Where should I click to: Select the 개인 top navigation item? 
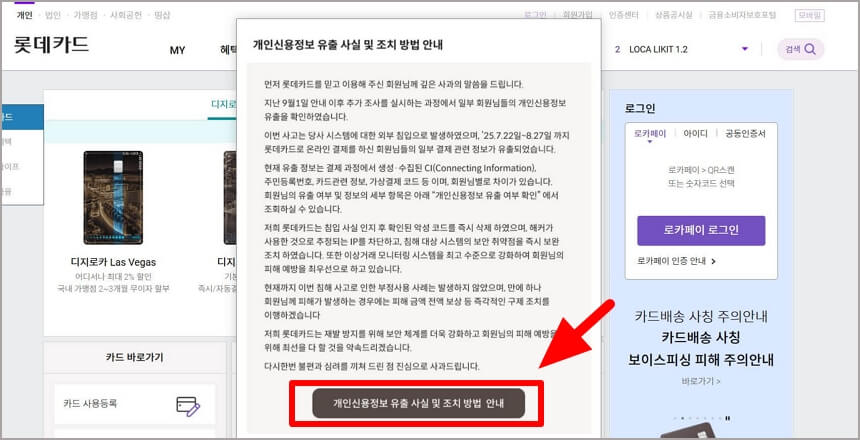[x=25, y=15]
